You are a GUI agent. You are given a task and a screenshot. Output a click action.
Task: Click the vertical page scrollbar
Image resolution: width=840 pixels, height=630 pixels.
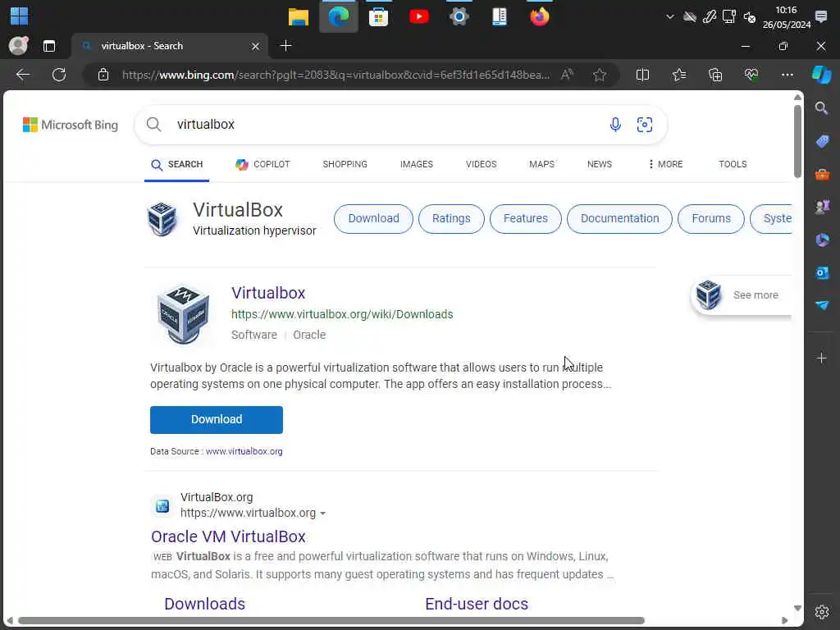point(797,142)
